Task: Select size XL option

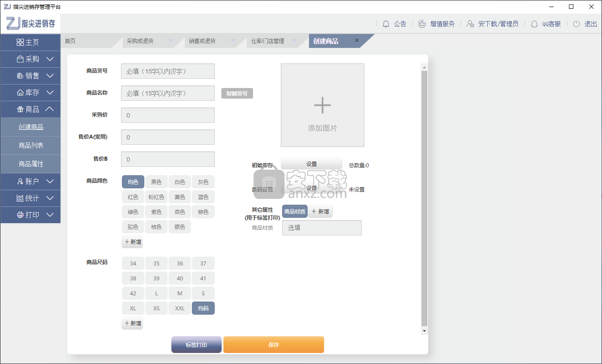Action: 133,308
